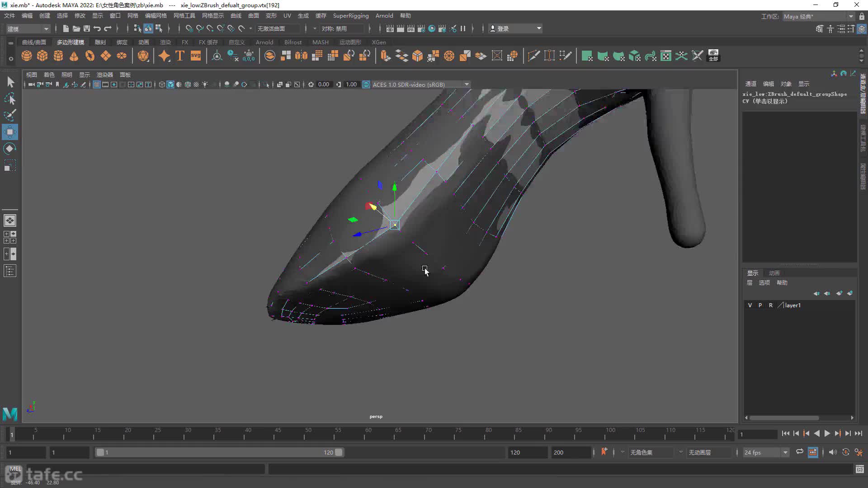Open the 网格工具 menu
This screenshot has height=488, width=868.
click(184, 15)
